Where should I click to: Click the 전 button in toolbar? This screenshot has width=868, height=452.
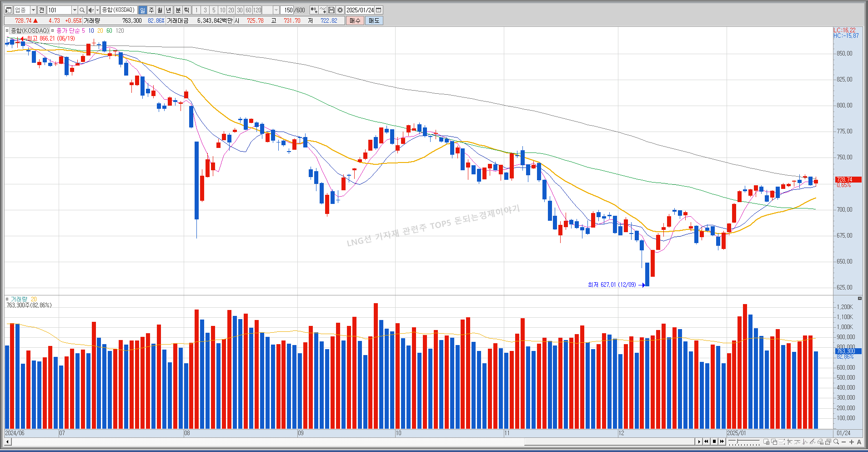click(41, 10)
